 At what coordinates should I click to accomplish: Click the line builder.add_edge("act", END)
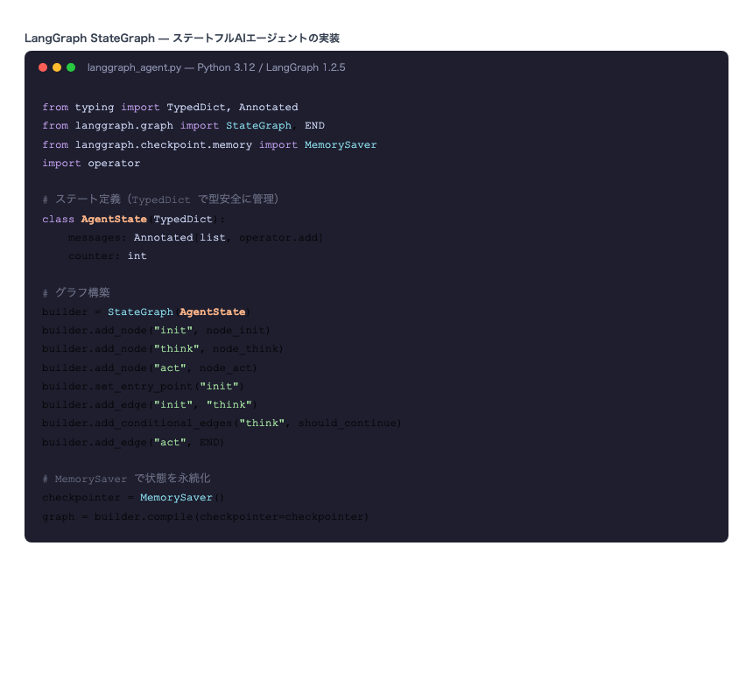(x=133, y=443)
